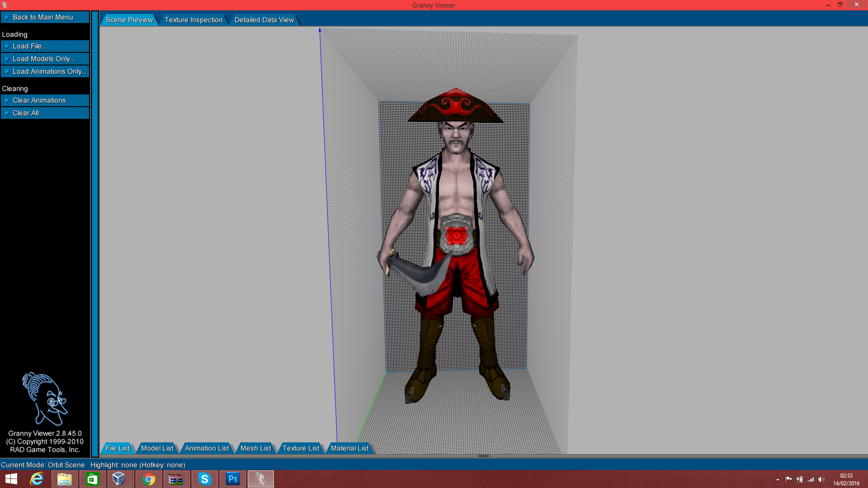Screen dimensions: 868x488
Task: Open File Explorer folder icon
Action: point(65,479)
